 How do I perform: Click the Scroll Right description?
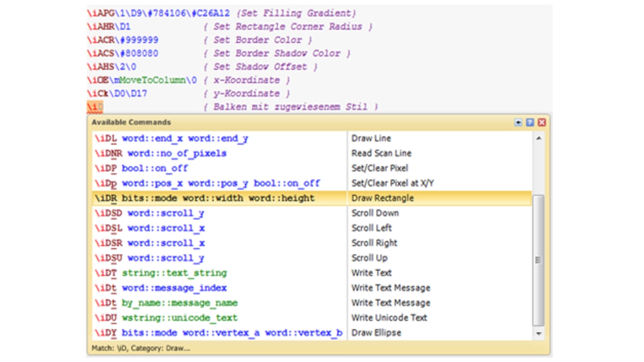pyautogui.click(x=374, y=243)
